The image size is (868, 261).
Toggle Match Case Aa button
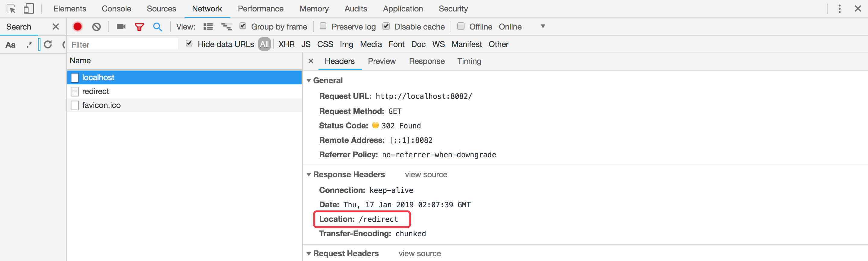[x=11, y=44]
